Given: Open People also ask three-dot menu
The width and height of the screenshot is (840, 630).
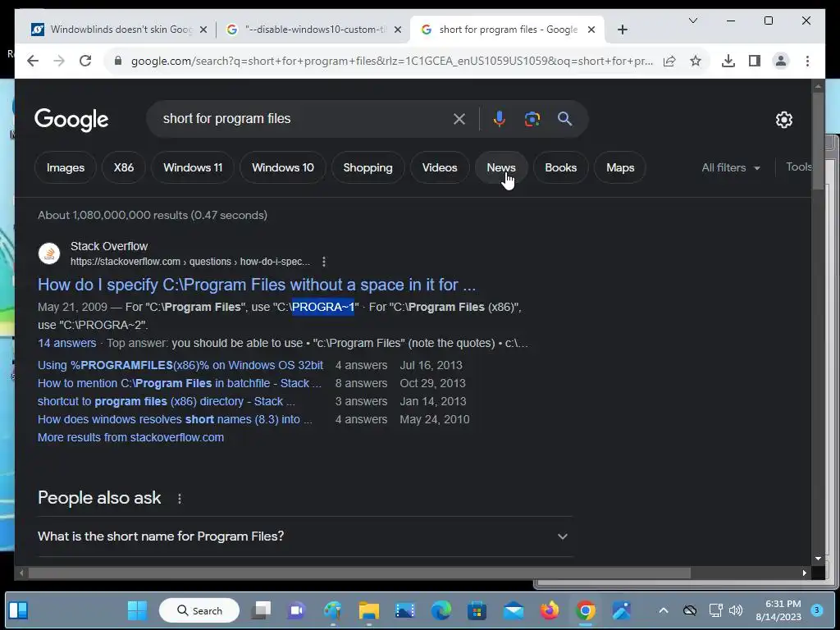Looking at the screenshot, I should click(180, 498).
